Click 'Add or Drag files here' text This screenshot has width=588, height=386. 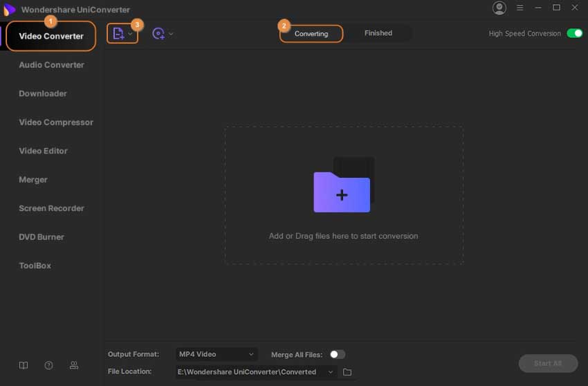coord(343,236)
